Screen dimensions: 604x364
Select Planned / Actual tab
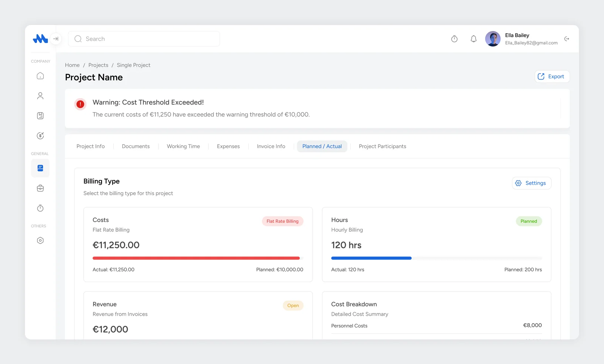tap(322, 146)
